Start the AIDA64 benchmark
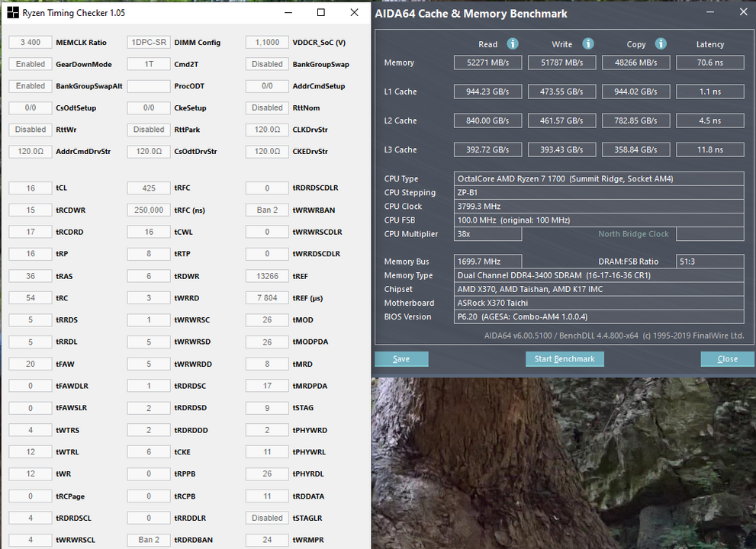Viewport: 756px width, 549px height. (x=565, y=358)
